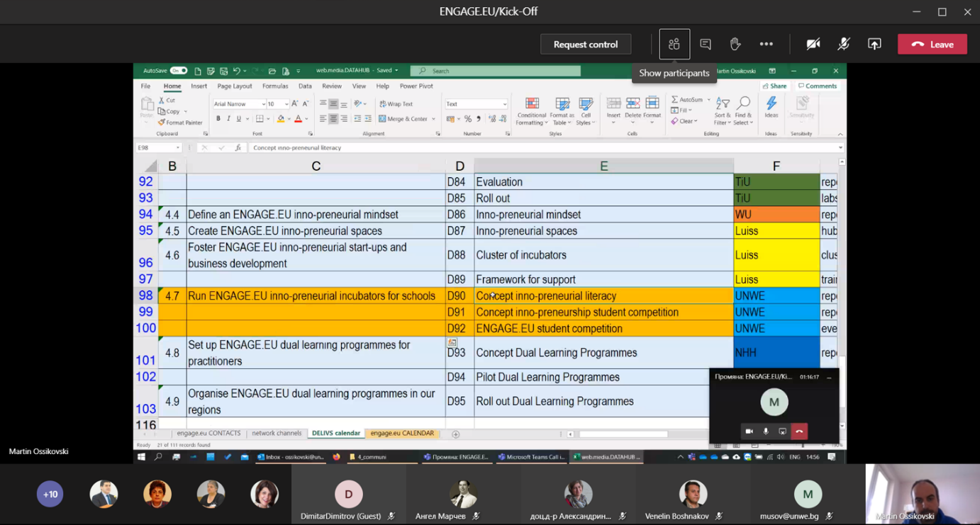Click the Borders icon in Font group
The width and height of the screenshot is (980, 525).
[x=260, y=119]
